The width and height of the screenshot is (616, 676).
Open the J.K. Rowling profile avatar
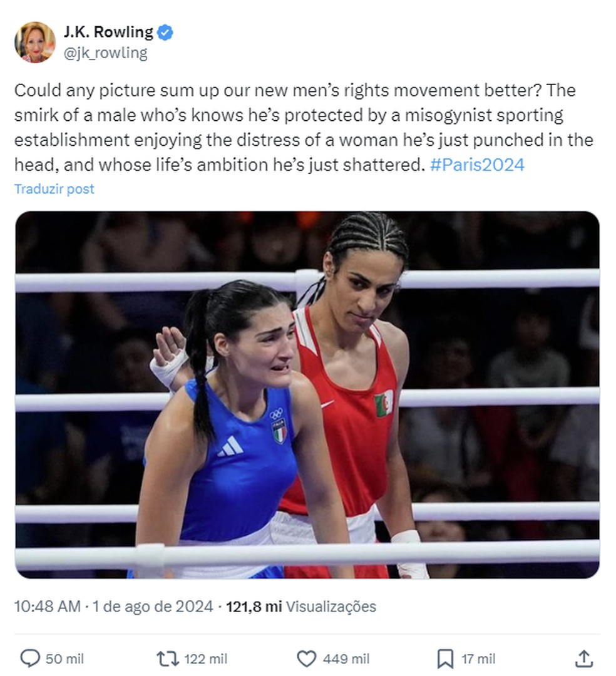coord(35,43)
